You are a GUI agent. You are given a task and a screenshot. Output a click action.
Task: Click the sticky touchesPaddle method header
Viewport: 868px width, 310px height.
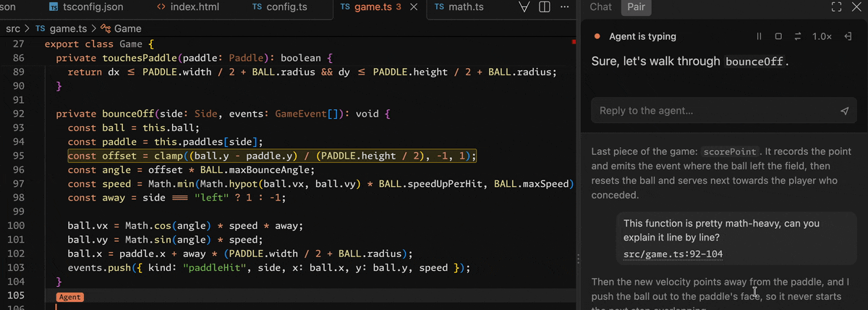pyautogui.click(x=194, y=57)
